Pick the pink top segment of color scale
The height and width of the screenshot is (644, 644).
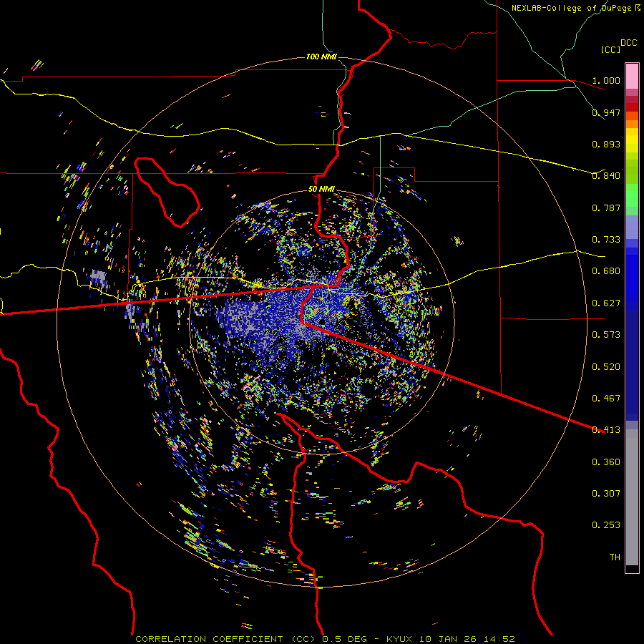[x=632, y=76]
